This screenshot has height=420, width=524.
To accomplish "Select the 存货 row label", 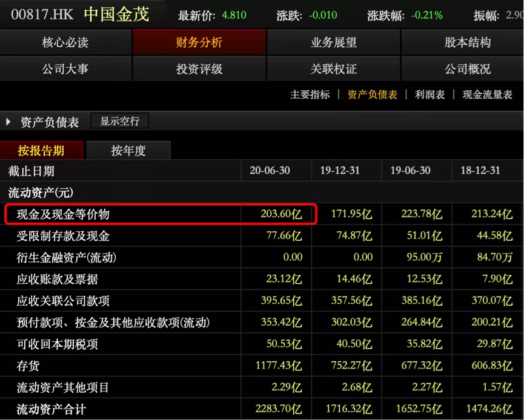I will 28,366.
